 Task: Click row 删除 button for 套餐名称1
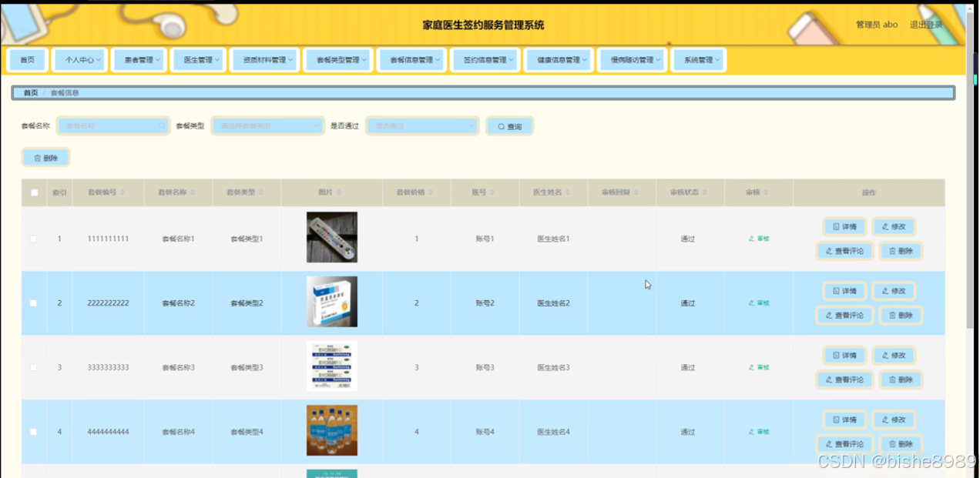(901, 251)
